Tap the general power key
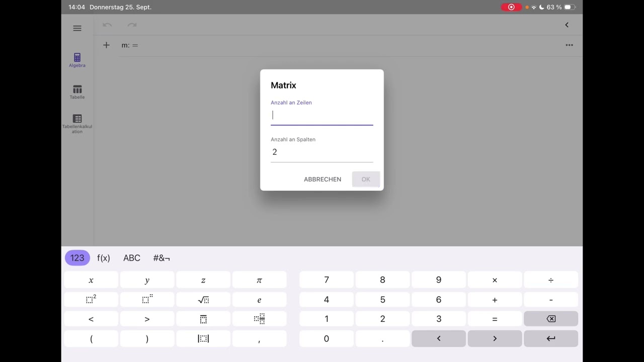This screenshot has width=644, height=362. 147,300
